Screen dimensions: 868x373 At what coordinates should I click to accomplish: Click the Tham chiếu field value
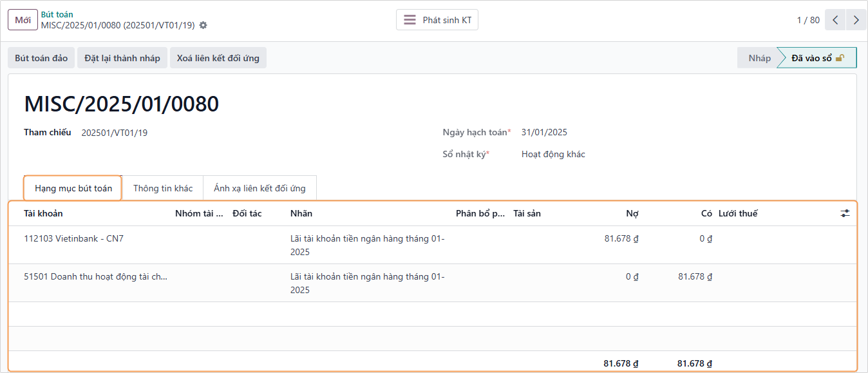point(115,133)
